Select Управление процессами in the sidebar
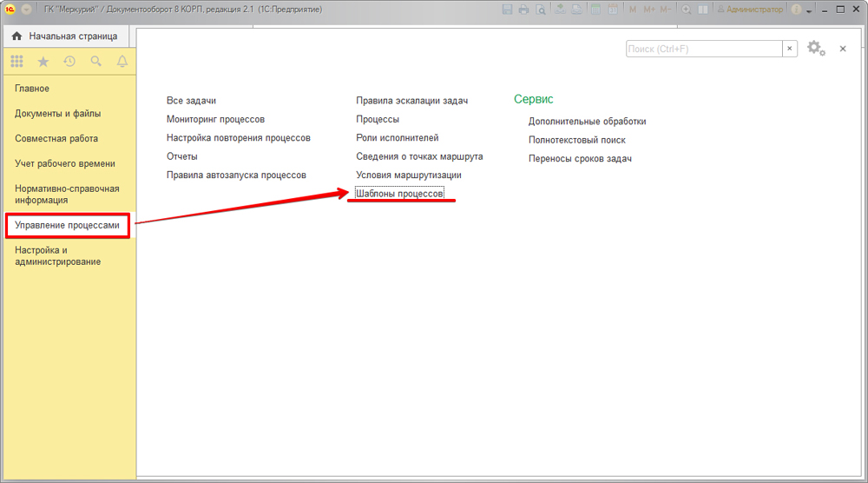Viewport: 868px width, 483px height. 67,225
